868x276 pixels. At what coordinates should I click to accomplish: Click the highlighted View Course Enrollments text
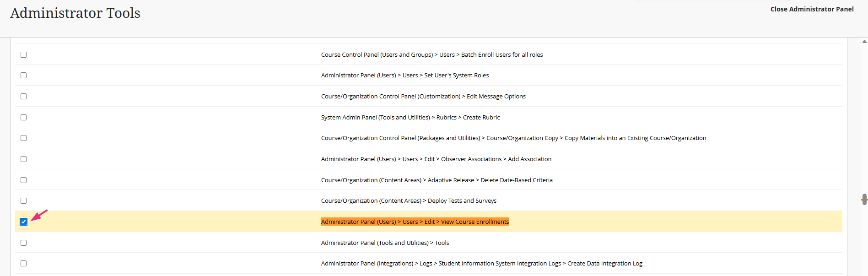coord(415,222)
